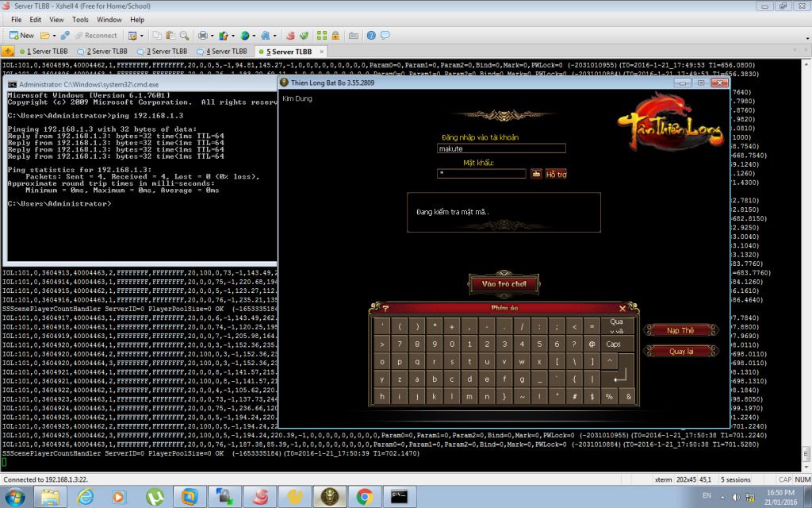Open the Tools menu
Image resolution: width=812 pixels, height=508 pixels.
tap(80, 19)
